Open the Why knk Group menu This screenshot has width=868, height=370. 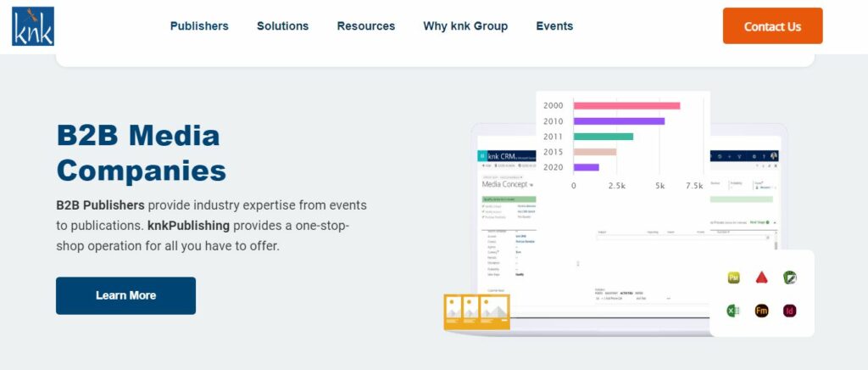[465, 26]
